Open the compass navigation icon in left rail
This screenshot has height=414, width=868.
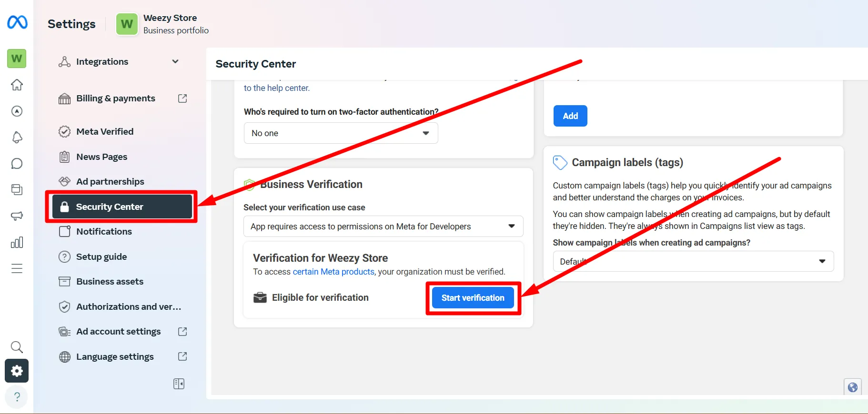coord(17,111)
